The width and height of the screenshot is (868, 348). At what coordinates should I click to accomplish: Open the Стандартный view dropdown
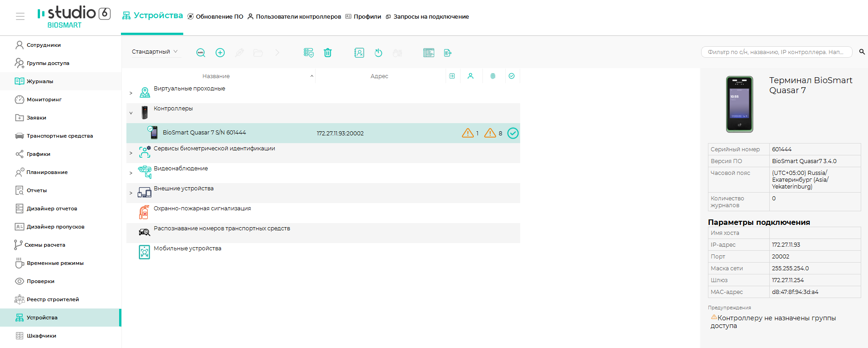coord(155,52)
